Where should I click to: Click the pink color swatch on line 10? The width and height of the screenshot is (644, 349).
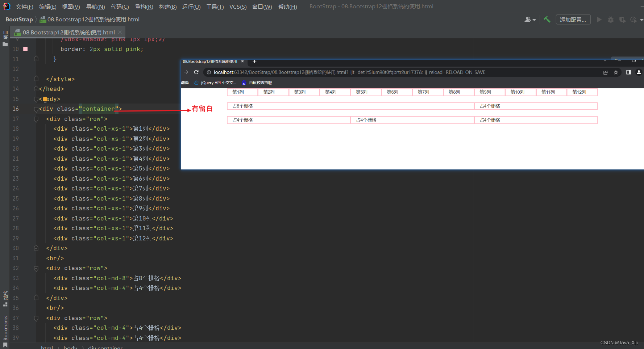25,49
